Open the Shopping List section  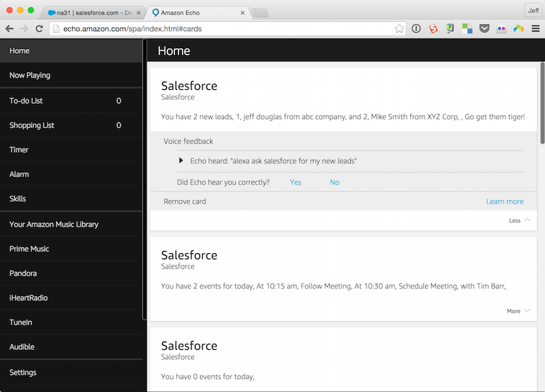click(x=71, y=125)
